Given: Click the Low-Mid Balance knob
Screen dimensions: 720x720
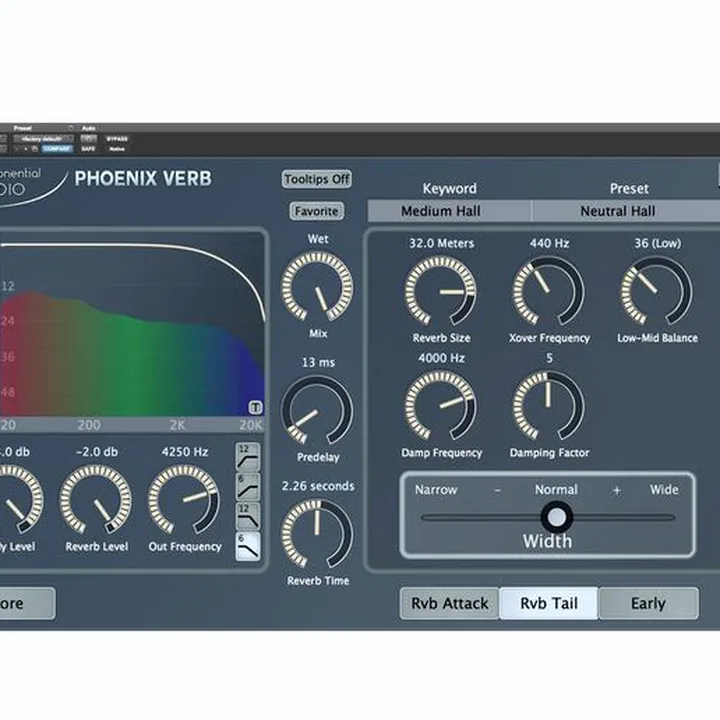Looking at the screenshot, I should tap(657, 292).
